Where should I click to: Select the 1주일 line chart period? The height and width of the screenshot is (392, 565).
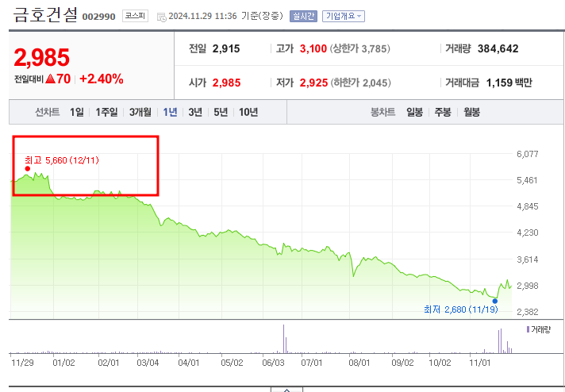coord(106,112)
